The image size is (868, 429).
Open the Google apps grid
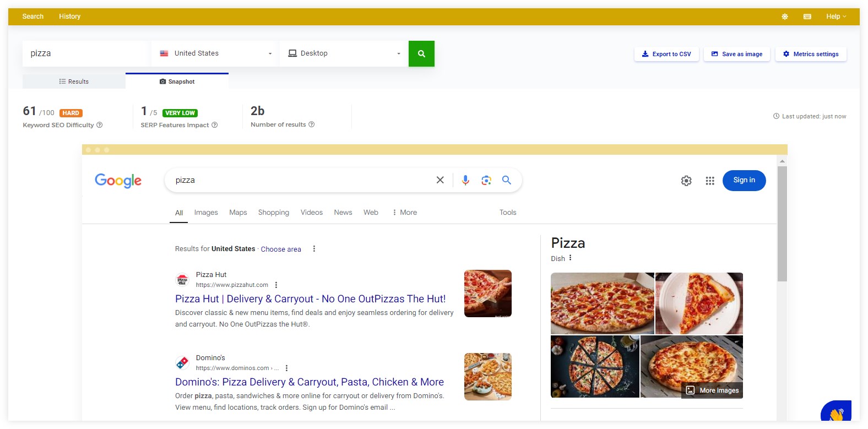[710, 181]
